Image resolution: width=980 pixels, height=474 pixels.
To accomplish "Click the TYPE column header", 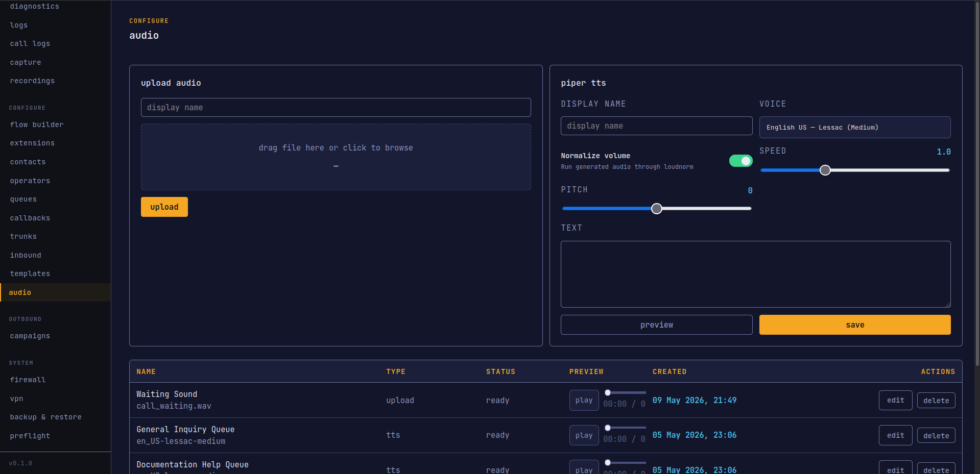I will pos(396,372).
